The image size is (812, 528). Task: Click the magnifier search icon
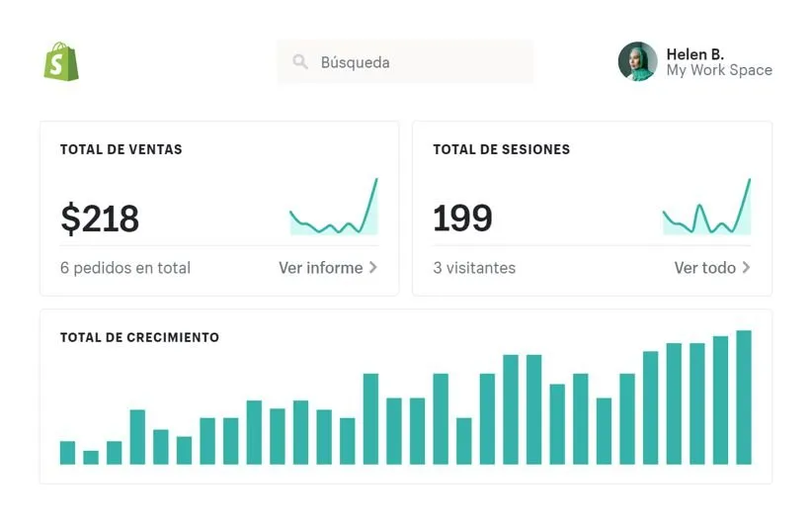tap(300, 62)
